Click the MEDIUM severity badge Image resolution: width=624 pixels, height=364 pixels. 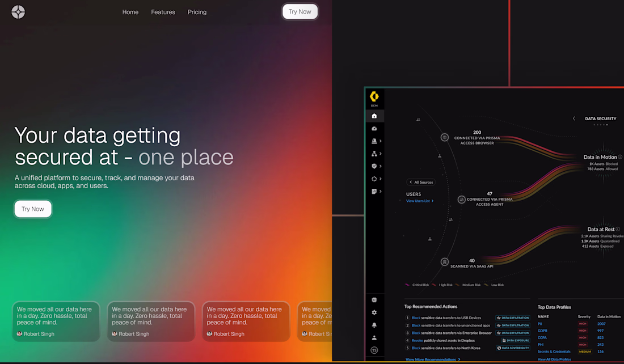[585, 352]
